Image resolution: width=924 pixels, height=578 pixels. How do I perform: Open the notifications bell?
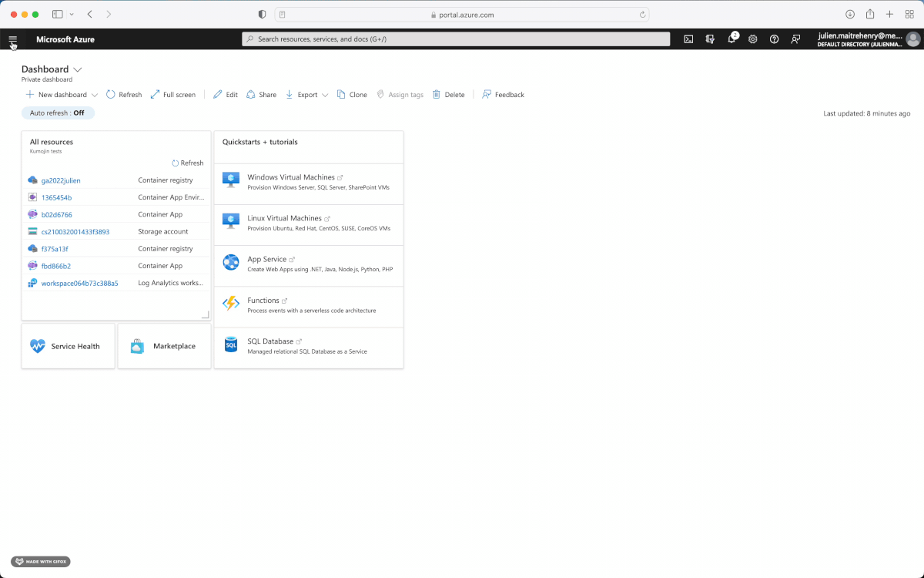[731, 39]
